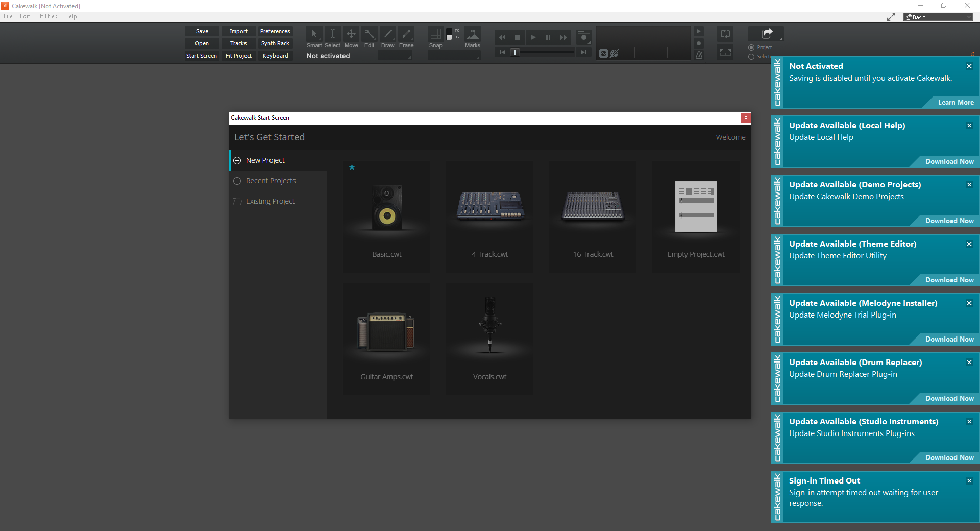
Task: Select the Project export radio button
Action: [x=751, y=47]
